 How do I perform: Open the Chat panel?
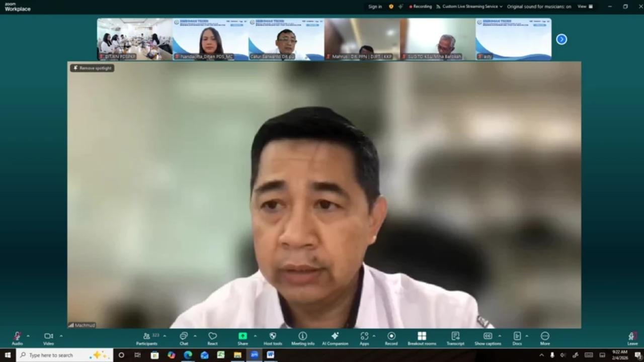pos(184,338)
